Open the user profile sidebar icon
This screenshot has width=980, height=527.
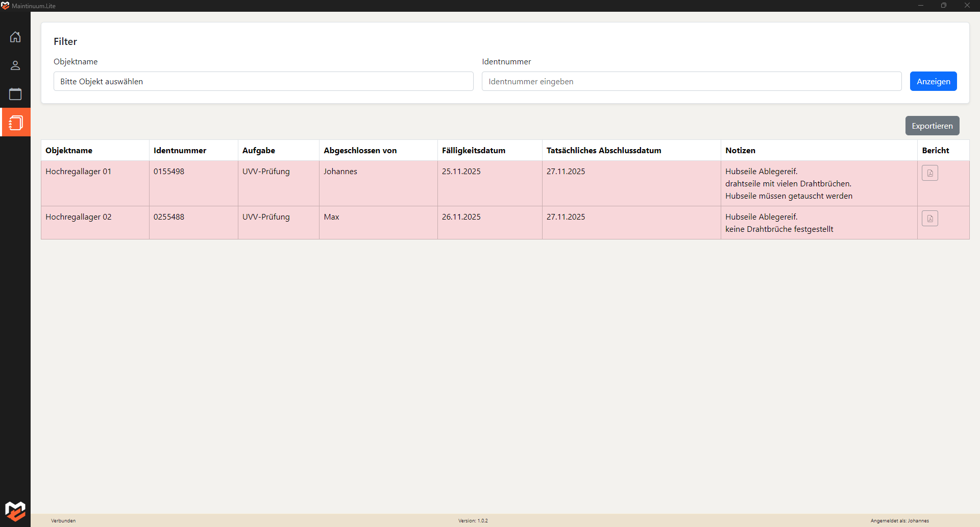point(15,65)
